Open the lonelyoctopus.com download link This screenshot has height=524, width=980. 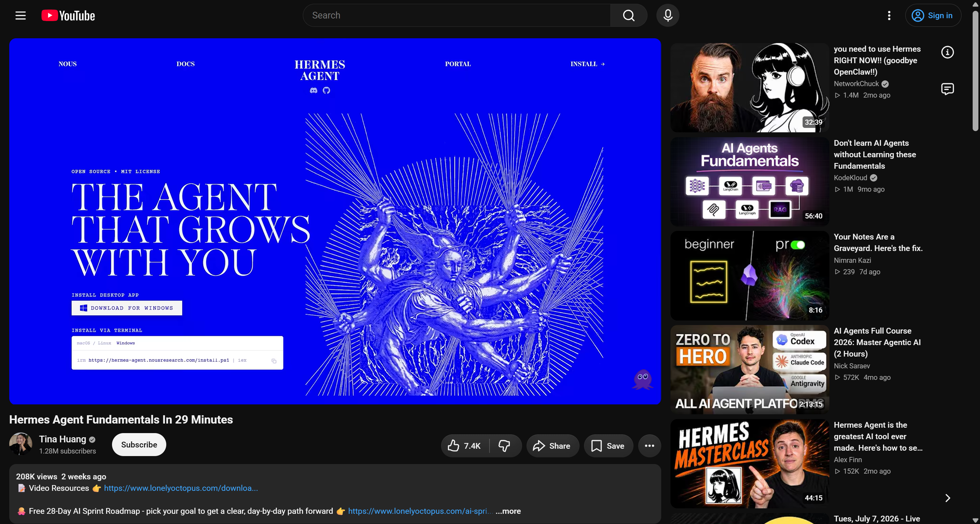pos(181,488)
